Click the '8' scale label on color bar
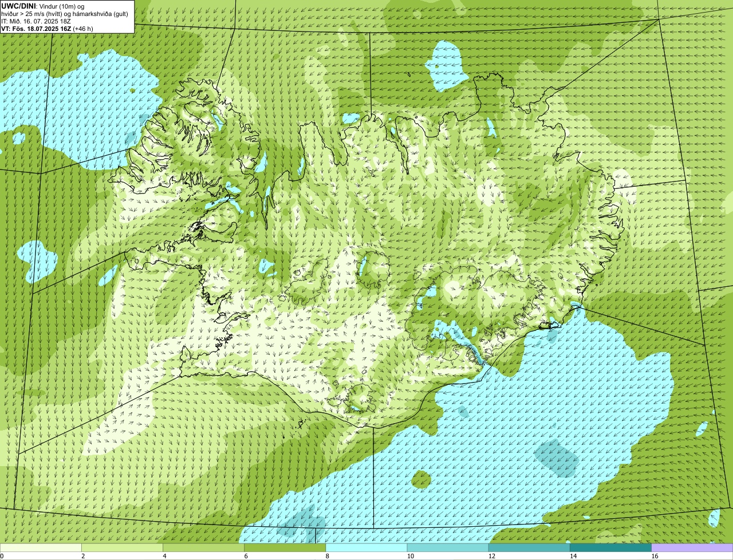The height and width of the screenshot is (560, 733). [328, 556]
